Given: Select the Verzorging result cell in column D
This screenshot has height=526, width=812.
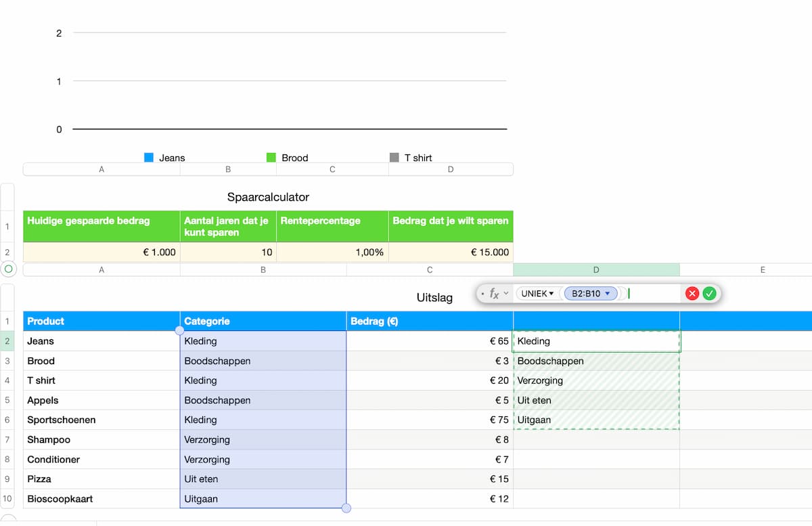Looking at the screenshot, I should tap(597, 380).
